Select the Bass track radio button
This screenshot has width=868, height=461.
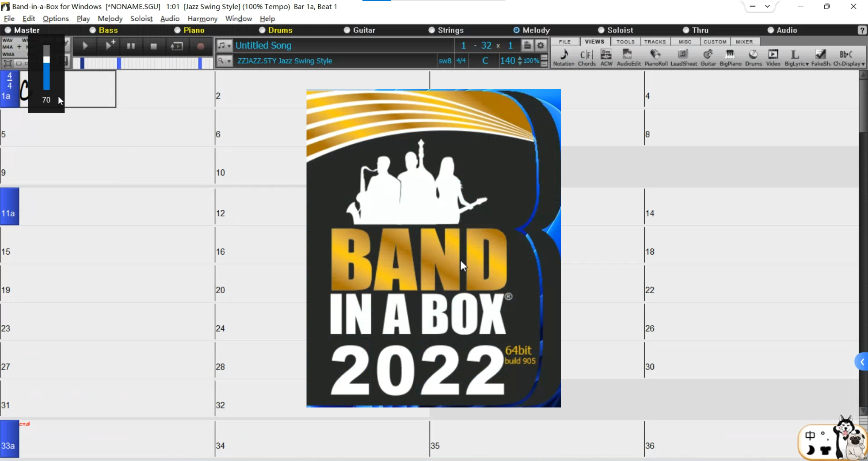[x=92, y=30]
